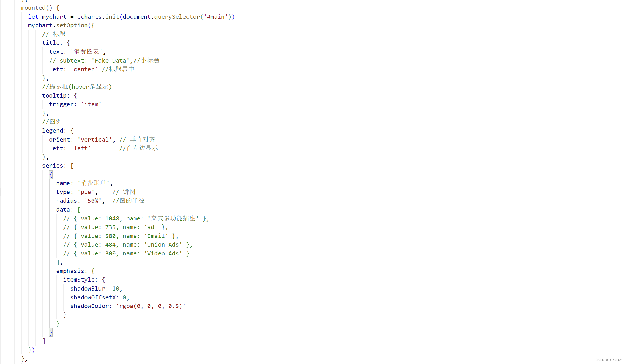Click the 'mounted()' method name
The image size is (626, 364).
pos(33,8)
